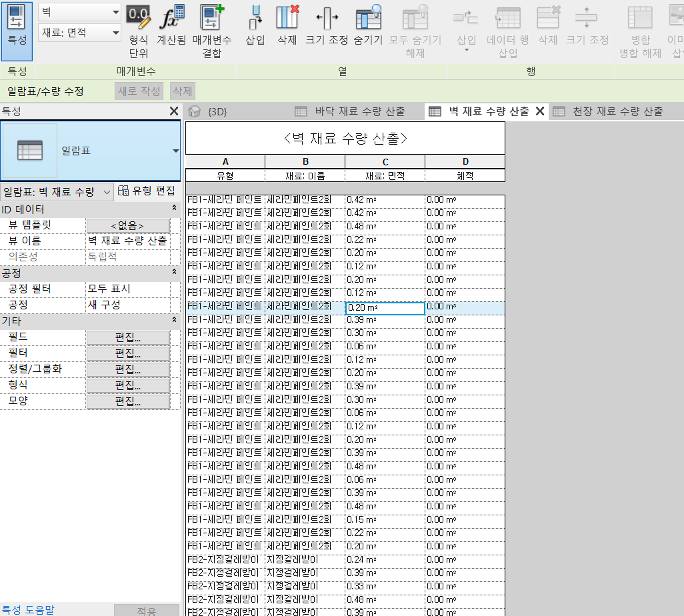Click 편집... button for 형식
The image size is (684, 616).
coord(128,385)
